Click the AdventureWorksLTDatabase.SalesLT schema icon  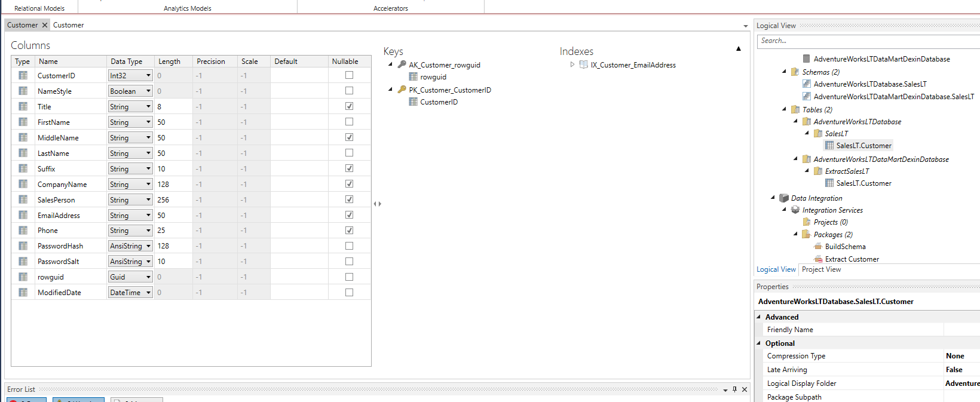click(806, 84)
